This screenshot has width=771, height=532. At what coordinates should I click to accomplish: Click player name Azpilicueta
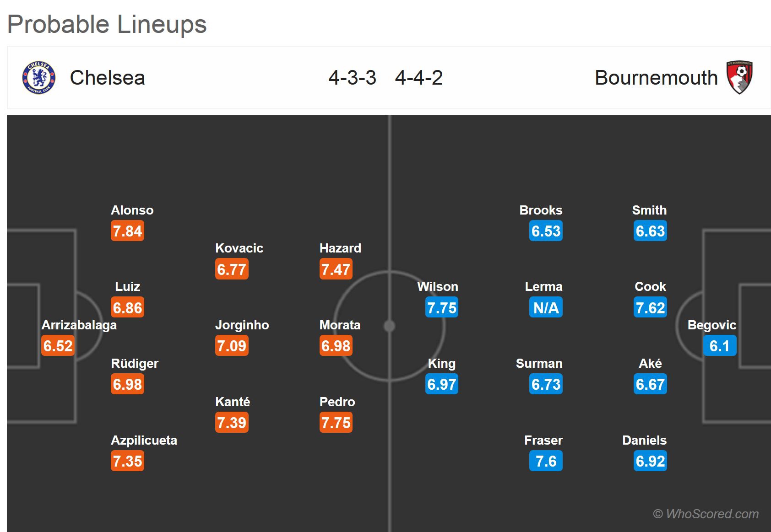pyautogui.click(x=144, y=441)
